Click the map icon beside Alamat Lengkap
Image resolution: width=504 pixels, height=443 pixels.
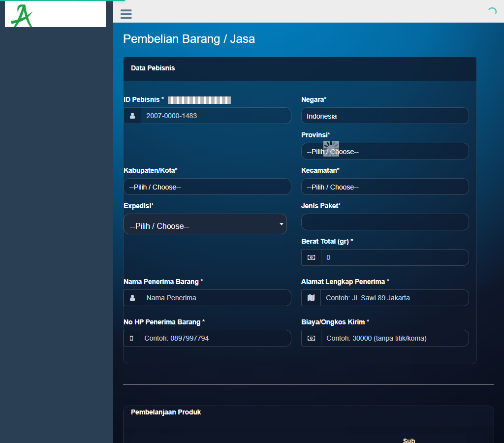click(x=311, y=298)
